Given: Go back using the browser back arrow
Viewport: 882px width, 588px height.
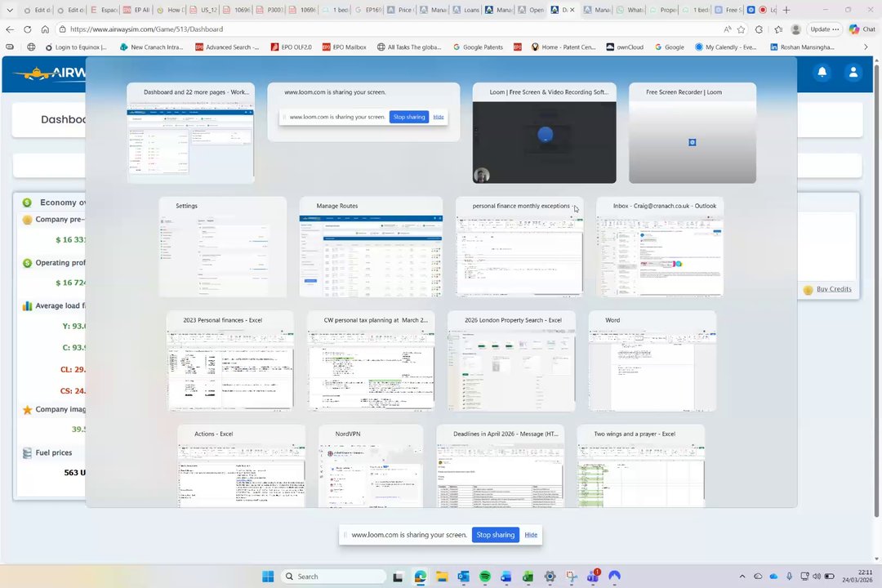Looking at the screenshot, I should point(10,29).
